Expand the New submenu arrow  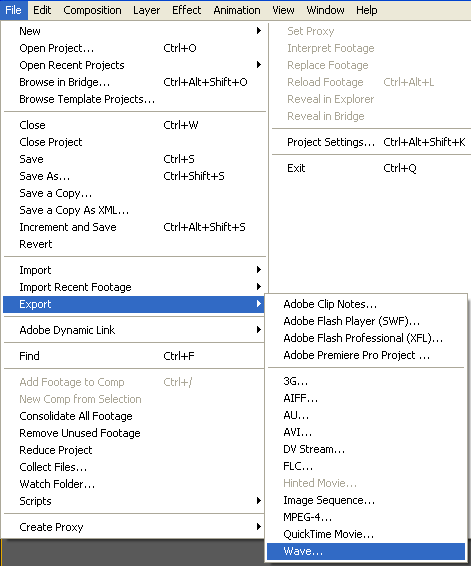[258, 31]
